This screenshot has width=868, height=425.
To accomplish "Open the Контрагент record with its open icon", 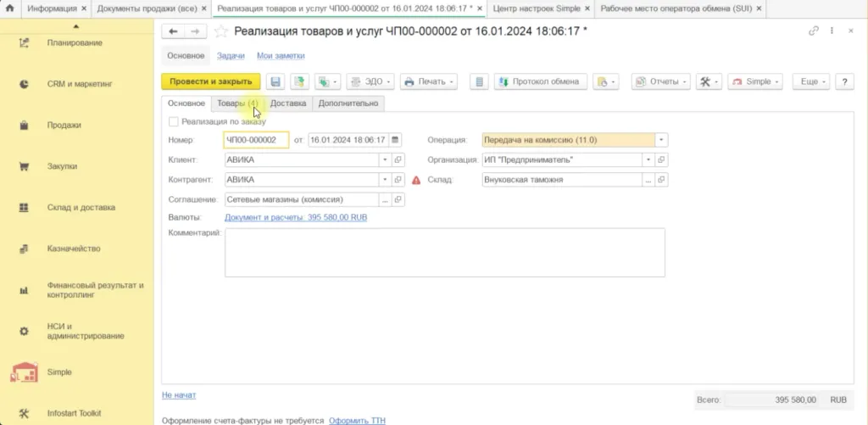I will coord(398,180).
